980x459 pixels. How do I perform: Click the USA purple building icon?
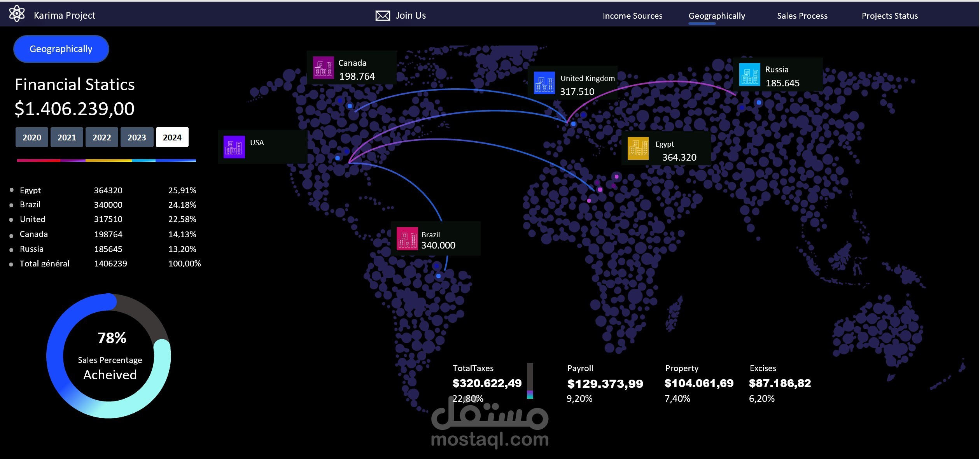[234, 147]
